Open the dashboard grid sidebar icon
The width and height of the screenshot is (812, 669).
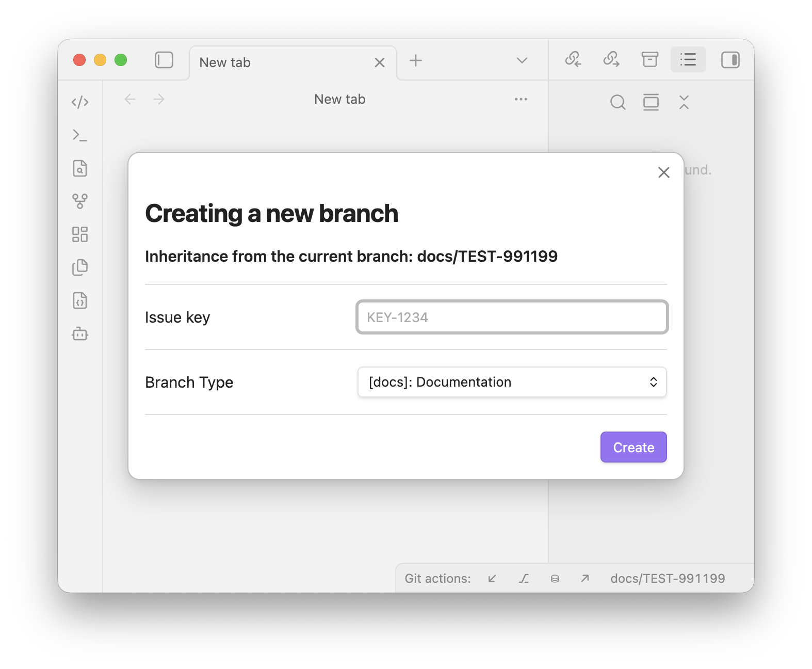tap(80, 234)
